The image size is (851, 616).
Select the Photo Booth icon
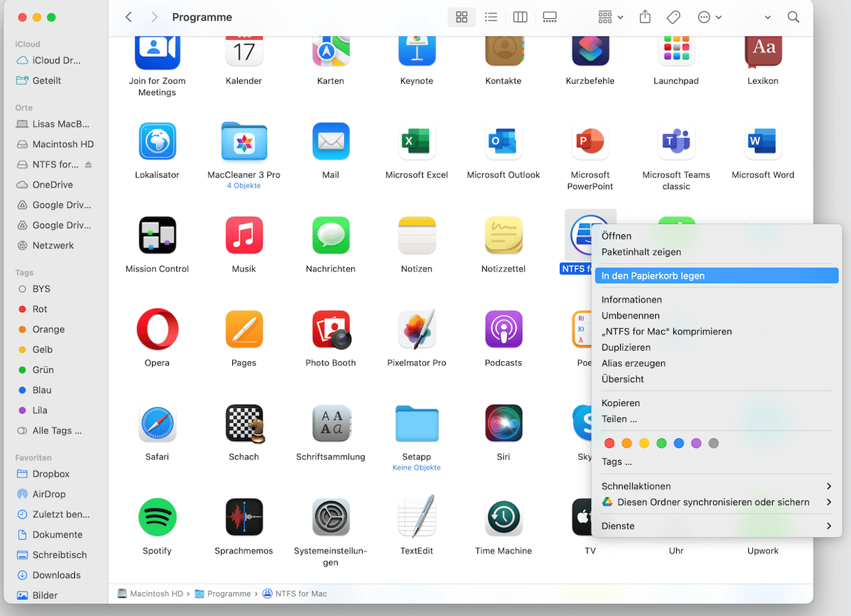[330, 330]
